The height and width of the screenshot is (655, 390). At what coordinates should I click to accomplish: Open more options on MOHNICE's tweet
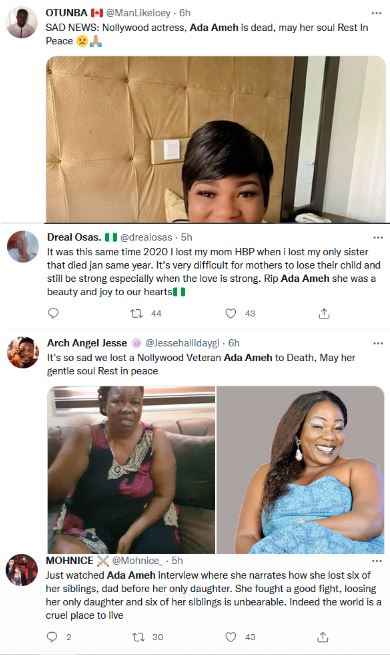[x=377, y=561]
